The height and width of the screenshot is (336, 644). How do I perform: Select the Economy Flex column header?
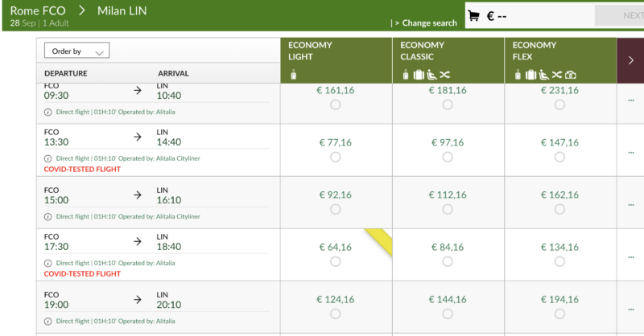[x=534, y=51]
